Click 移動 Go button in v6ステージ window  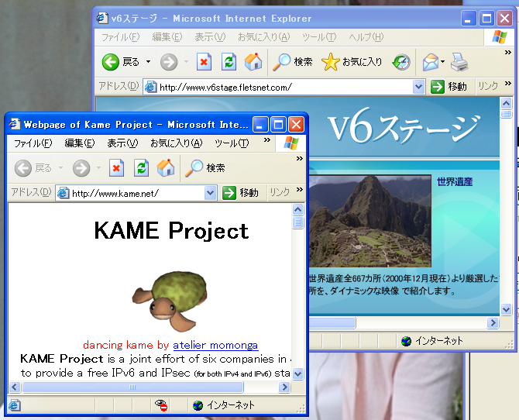(x=449, y=87)
